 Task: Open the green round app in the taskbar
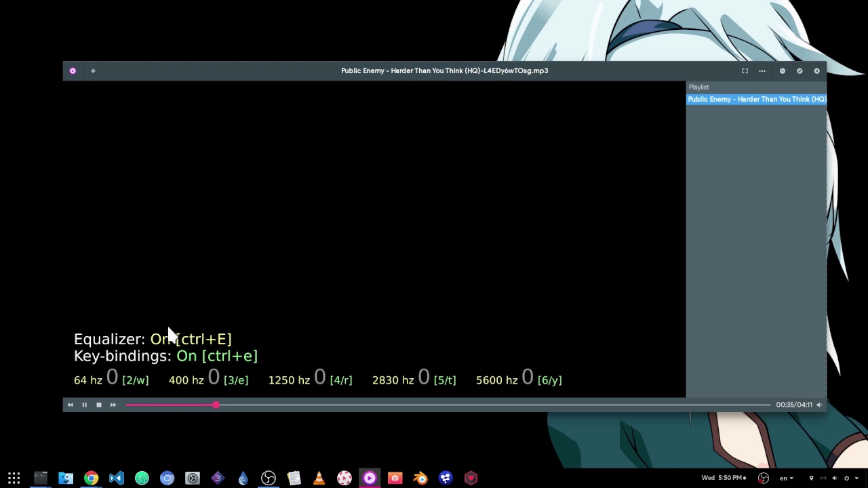[142, 478]
